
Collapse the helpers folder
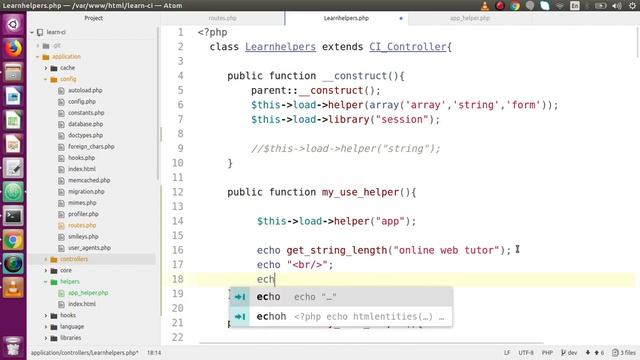coord(46,282)
